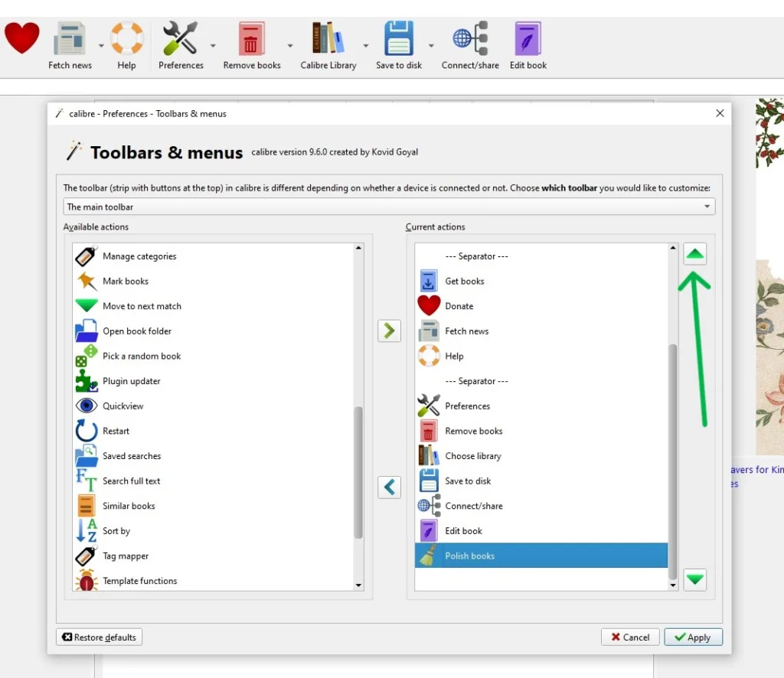The image size is (784, 678).
Task: Select Restart action in available list
Action: [214, 431]
